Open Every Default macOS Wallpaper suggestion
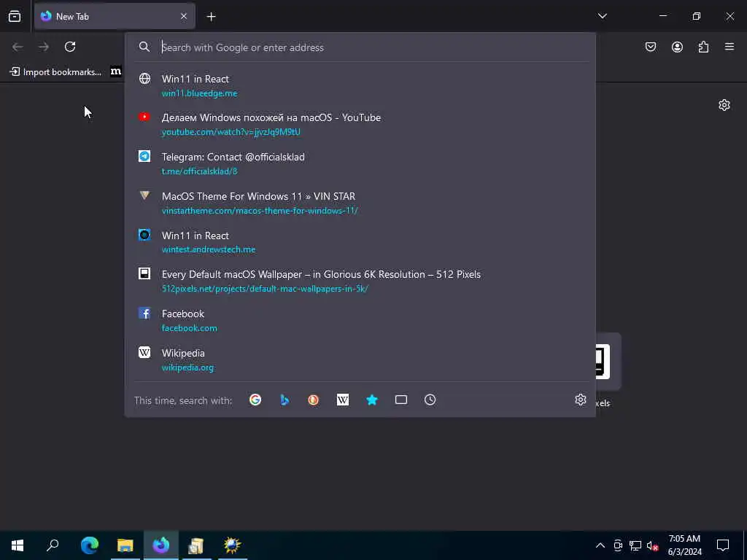The width and height of the screenshot is (747, 560). click(360, 281)
